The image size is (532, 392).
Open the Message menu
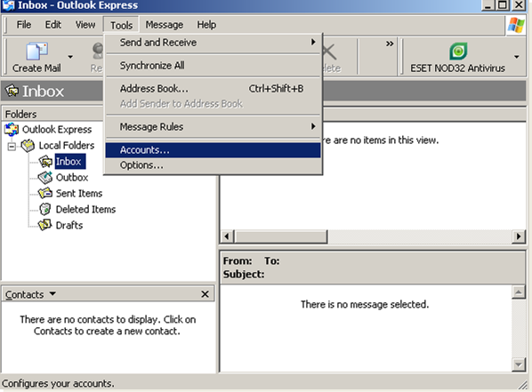[x=165, y=25]
